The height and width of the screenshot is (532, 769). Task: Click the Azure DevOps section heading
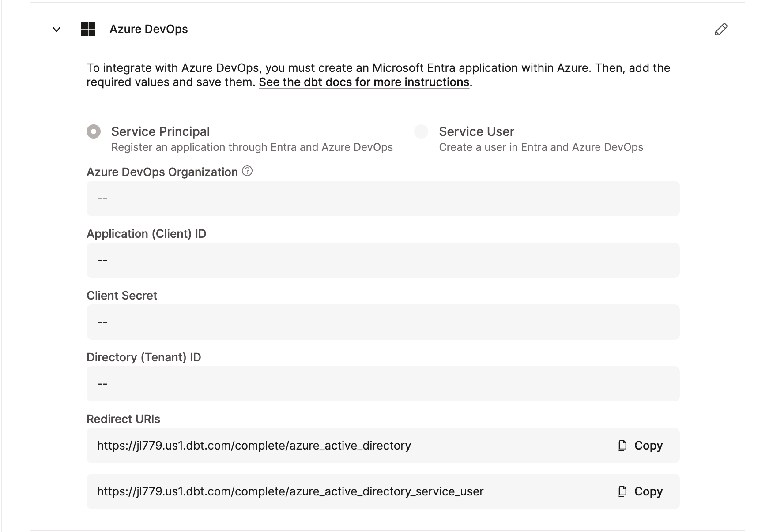click(x=149, y=29)
